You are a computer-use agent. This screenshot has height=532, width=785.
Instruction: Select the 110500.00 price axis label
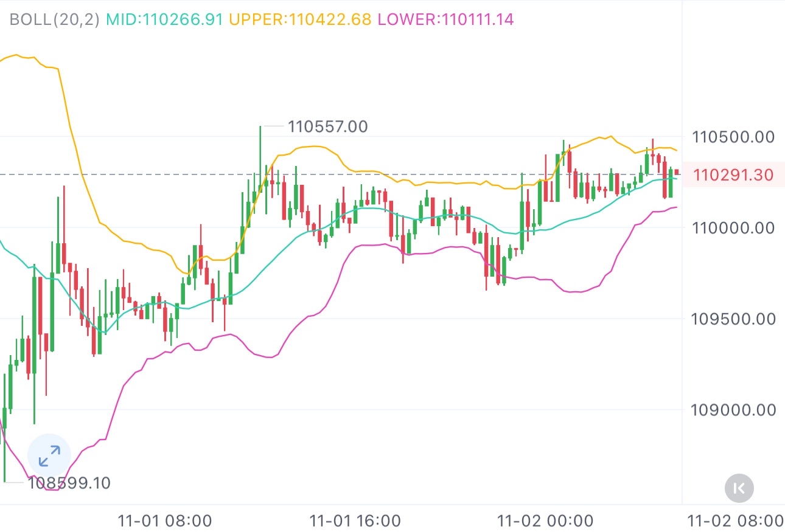[x=733, y=137]
